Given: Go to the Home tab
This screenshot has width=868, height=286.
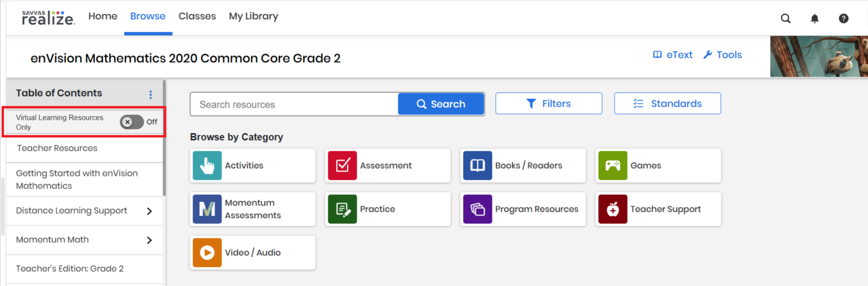Looking at the screenshot, I should (x=103, y=16).
